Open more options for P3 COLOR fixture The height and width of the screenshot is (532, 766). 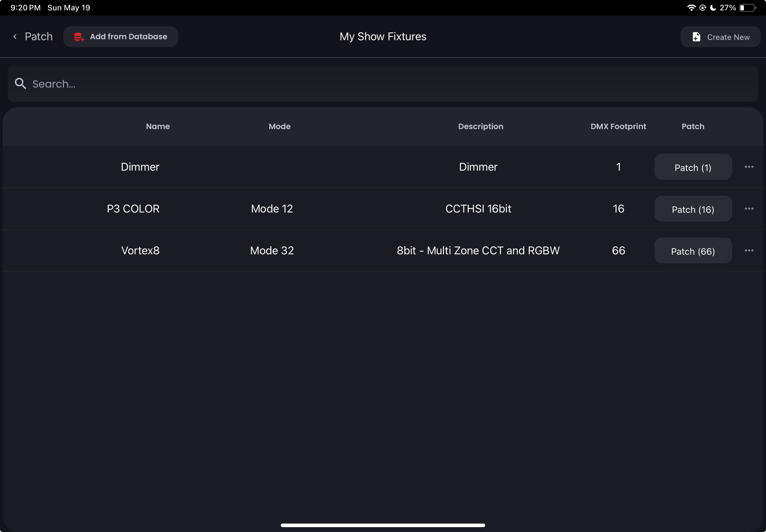(749, 209)
